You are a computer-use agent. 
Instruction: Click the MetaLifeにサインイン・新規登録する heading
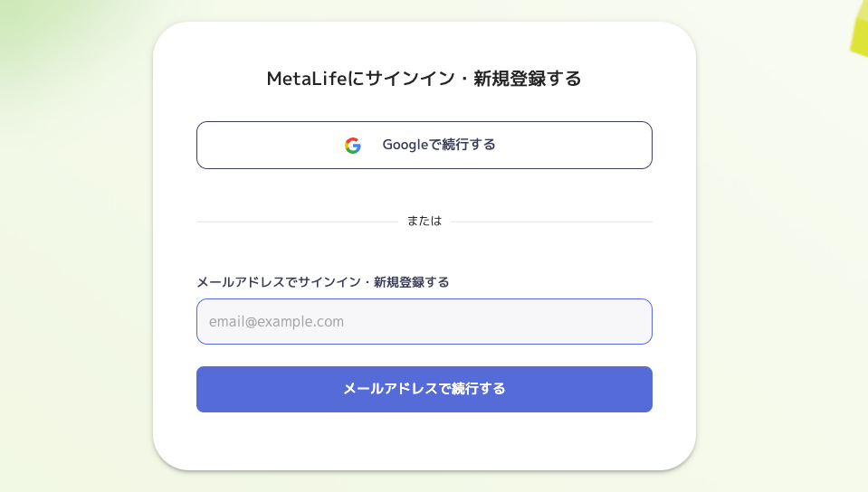click(424, 79)
